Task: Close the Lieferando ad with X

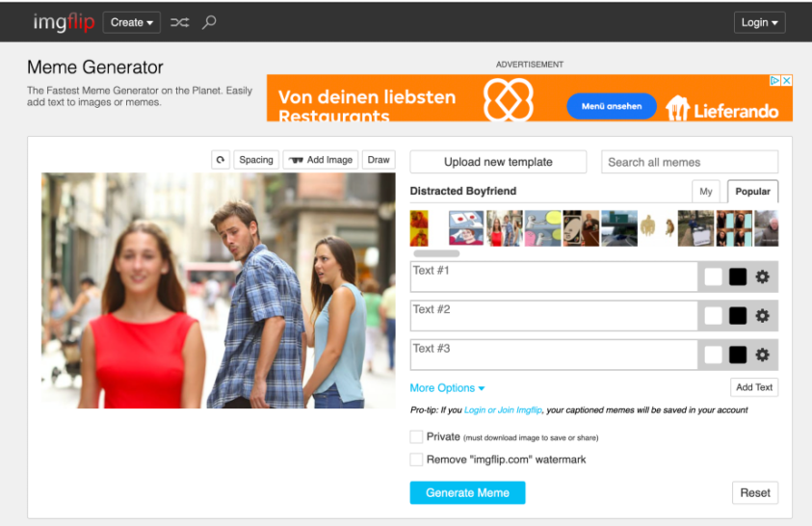Action: (x=787, y=80)
